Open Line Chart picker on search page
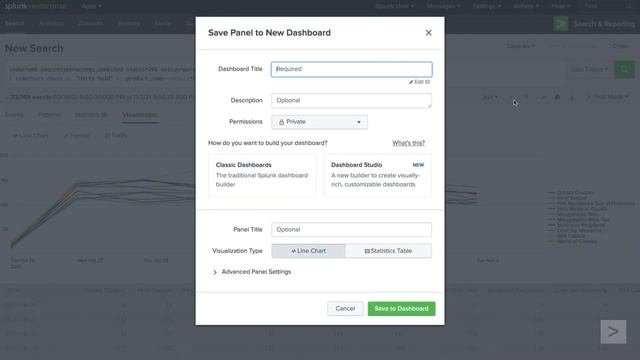The width and height of the screenshot is (640, 360). pos(31,136)
